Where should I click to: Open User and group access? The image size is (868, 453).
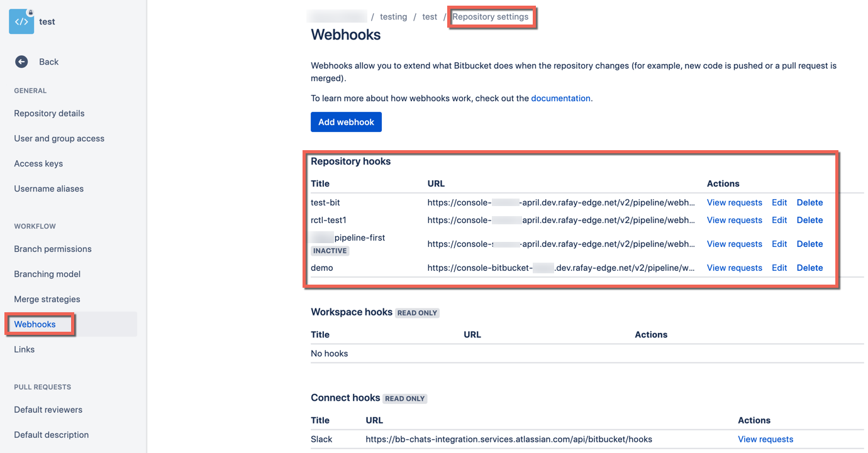(x=59, y=138)
